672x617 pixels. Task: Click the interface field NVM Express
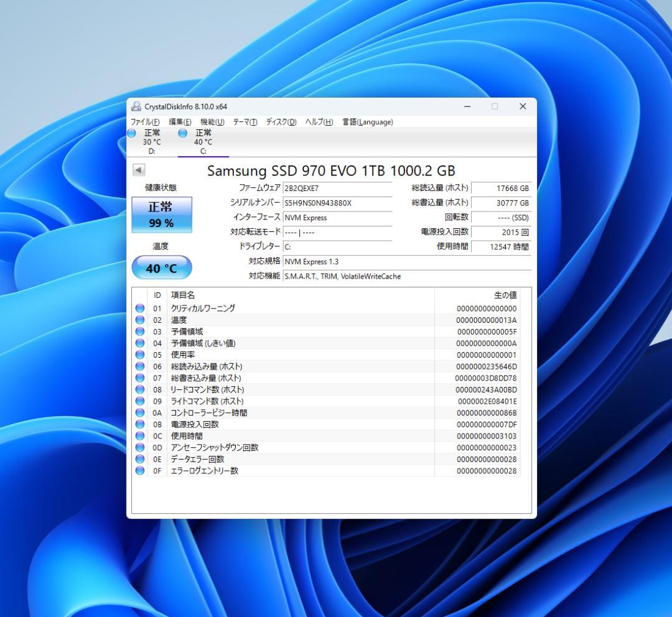click(337, 217)
